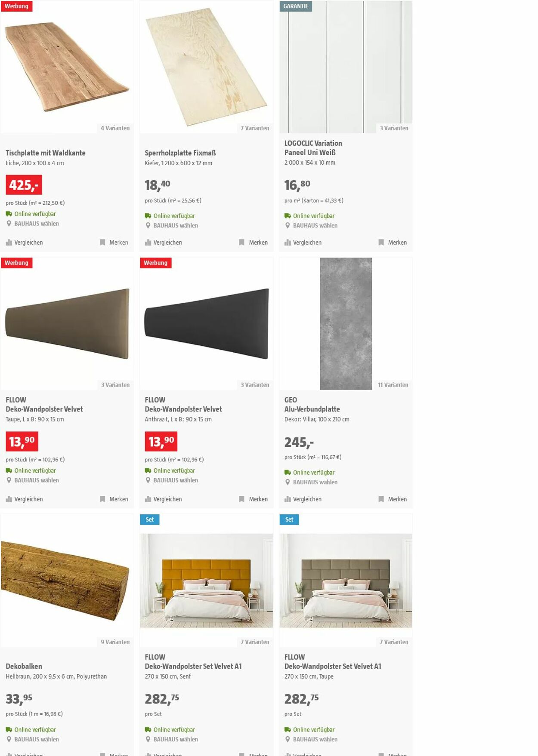The image size is (538, 756).
Task: Click the Vergleichen icon for Tischplatte mit Waldkante
Action: [9, 243]
